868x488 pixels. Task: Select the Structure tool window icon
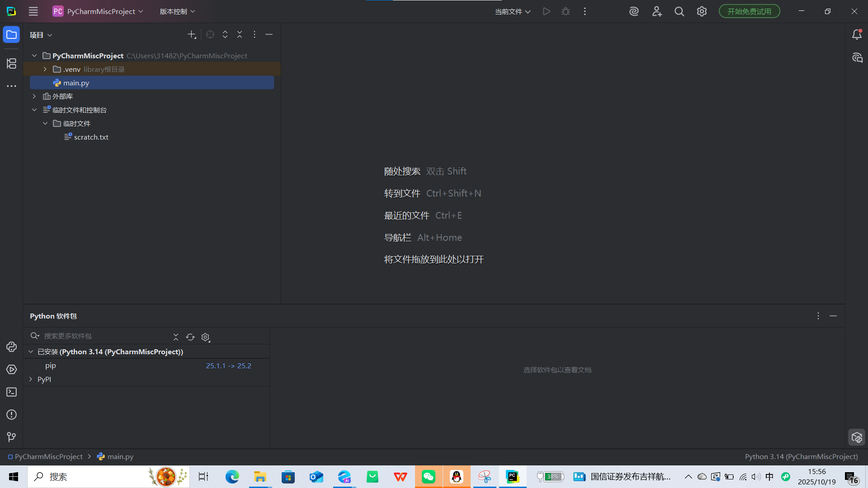(x=11, y=63)
